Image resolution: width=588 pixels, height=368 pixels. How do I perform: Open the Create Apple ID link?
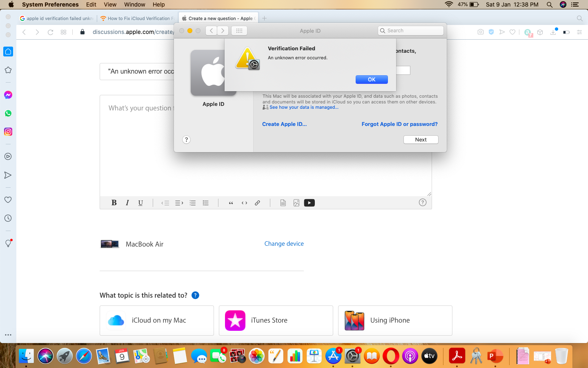284,124
